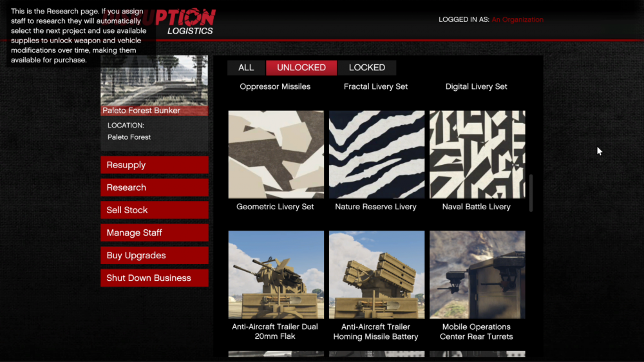The height and width of the screenshot is (362, 644).
Task: Open Anti-Aircraft Trailer Dual 20mm Flak image
Action: pos(276,274)
